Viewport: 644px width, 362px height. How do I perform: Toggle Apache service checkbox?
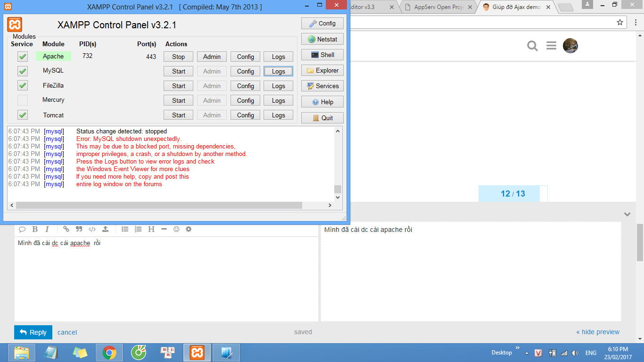pyautogui.click(x=23, y=57)
